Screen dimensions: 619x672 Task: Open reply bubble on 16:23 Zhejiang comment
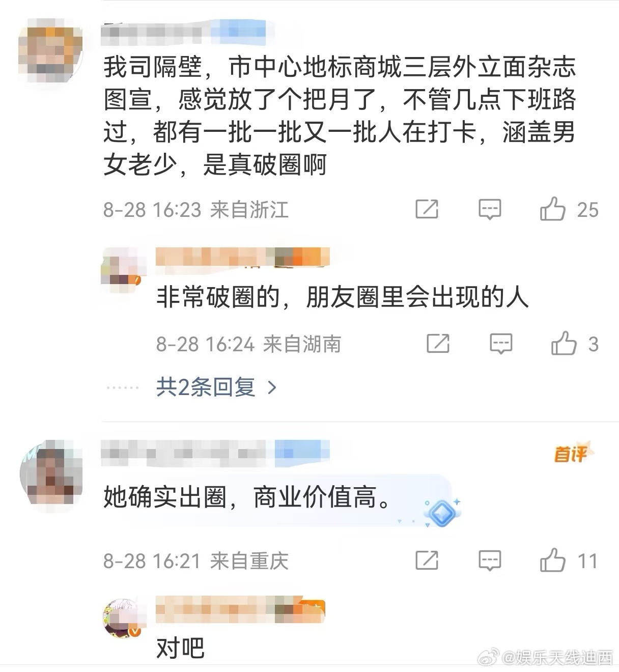tap(490, 209)
